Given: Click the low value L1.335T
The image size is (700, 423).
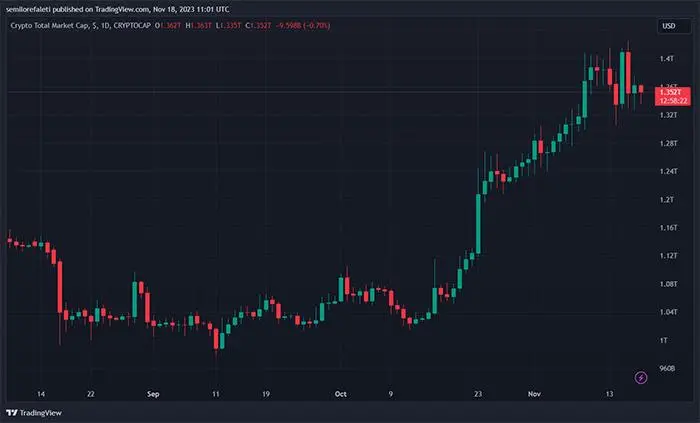Looking at the screenshot, I should coord(228,26).
